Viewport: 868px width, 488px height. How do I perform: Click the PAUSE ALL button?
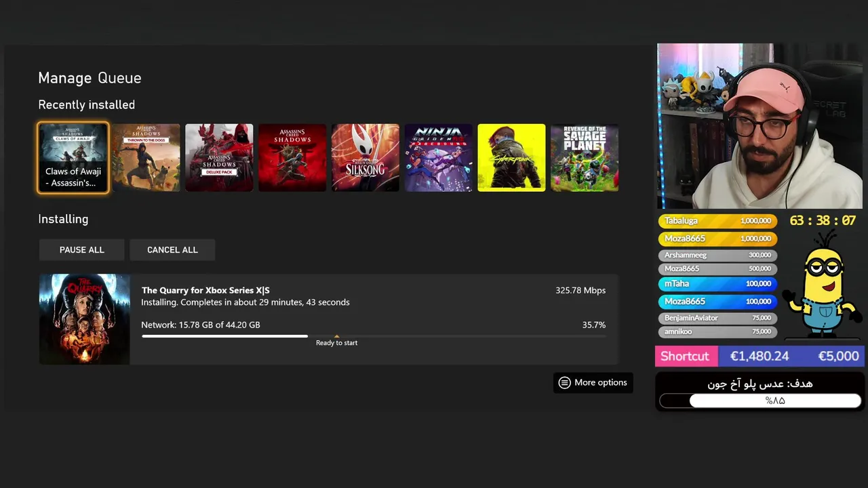tap(81, 249)
